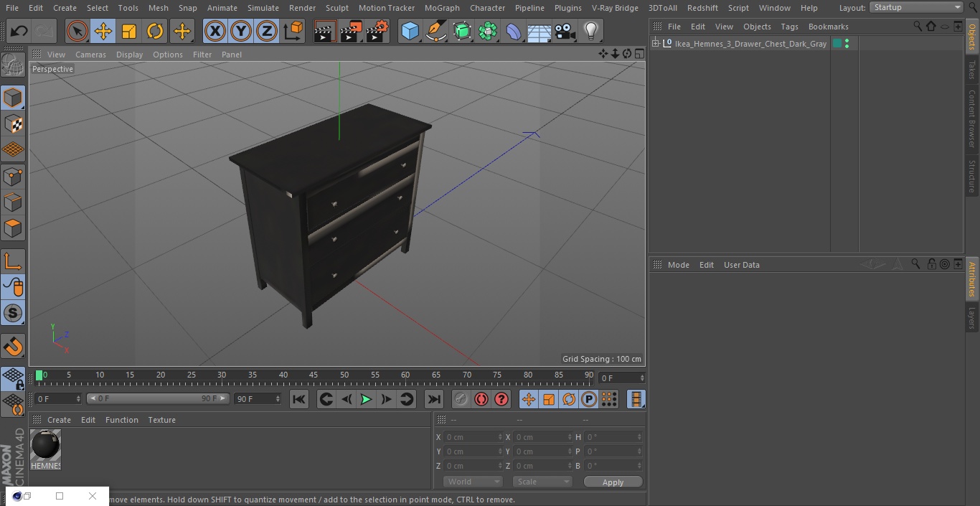Switch to the Content Browser side tab
Image resolution: width=980 pixels, height=506 pixels.
pos(972,118)
